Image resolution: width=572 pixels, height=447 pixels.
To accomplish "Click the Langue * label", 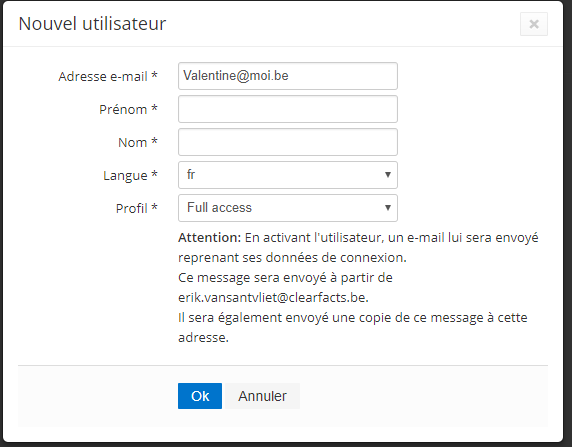I will click(130, 176).
